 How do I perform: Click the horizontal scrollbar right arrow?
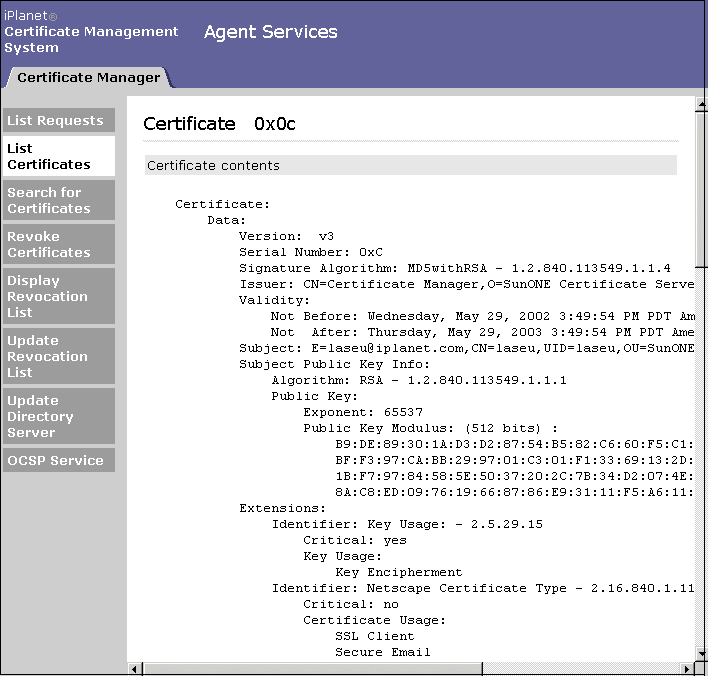[x=686, y=668]
